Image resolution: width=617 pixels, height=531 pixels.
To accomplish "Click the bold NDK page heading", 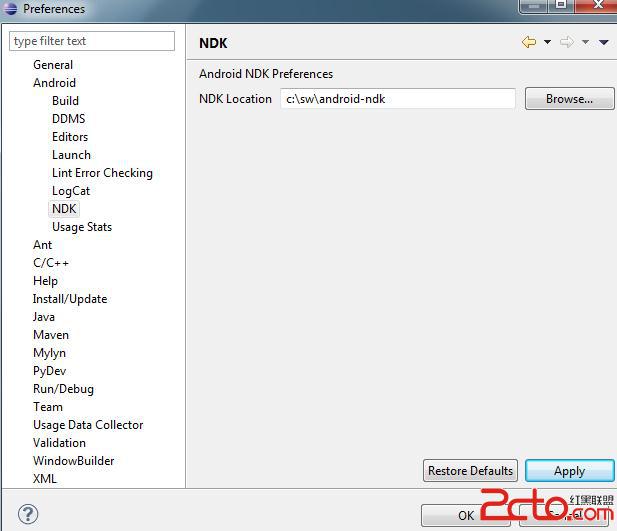I will (213, 43).
